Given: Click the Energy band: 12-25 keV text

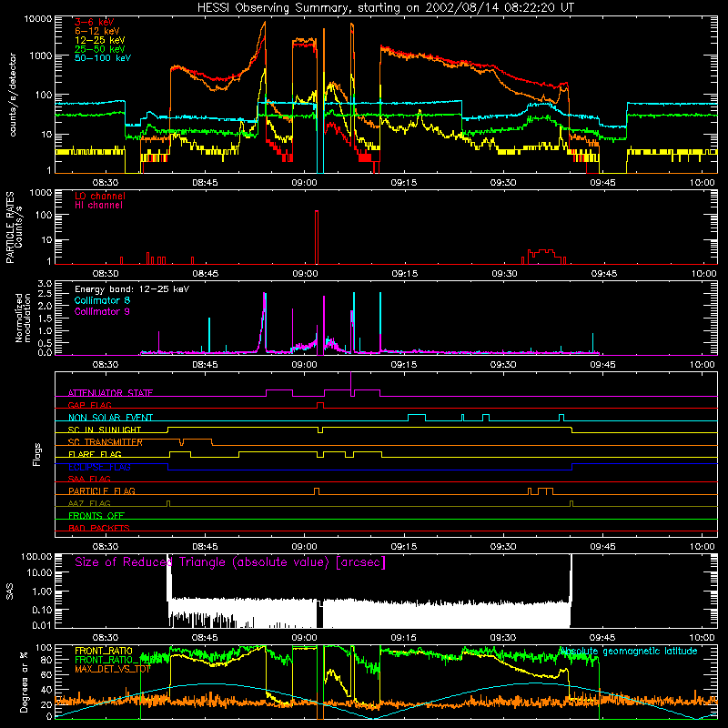Looking at the screenshot, I should coord(132,289).
